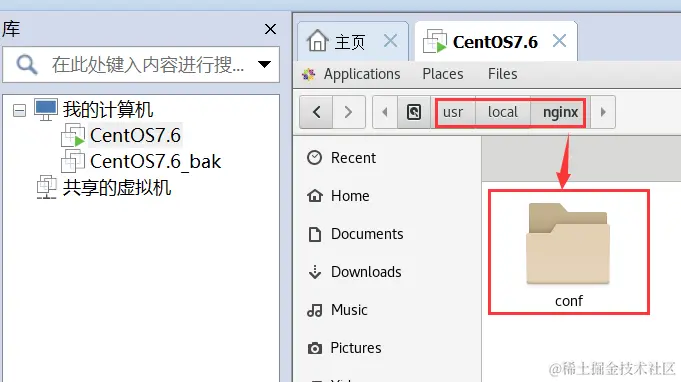Open the Applications menu
Viewport: 681px width, 382px height.
coord(362,74)
